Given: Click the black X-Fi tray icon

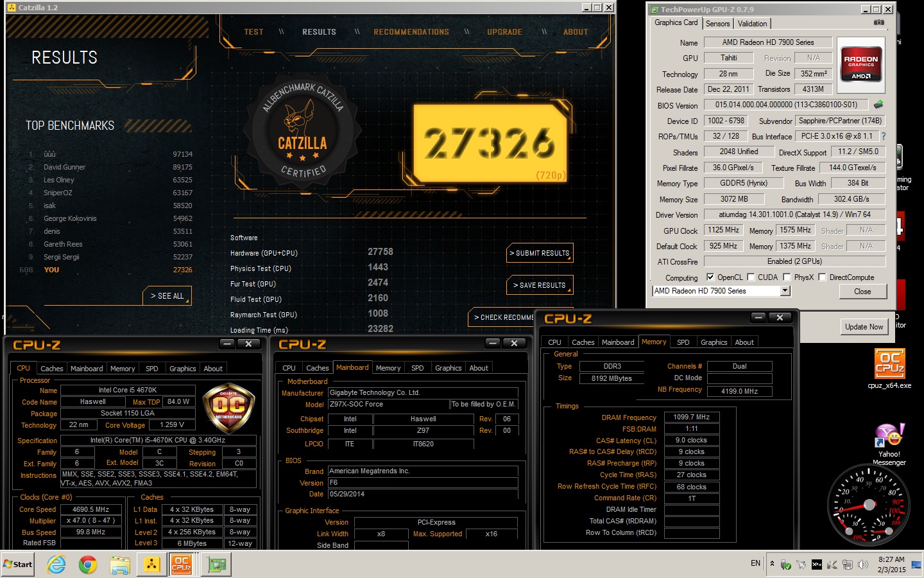Looking at the screenshot, I should [x=817, y=565].
